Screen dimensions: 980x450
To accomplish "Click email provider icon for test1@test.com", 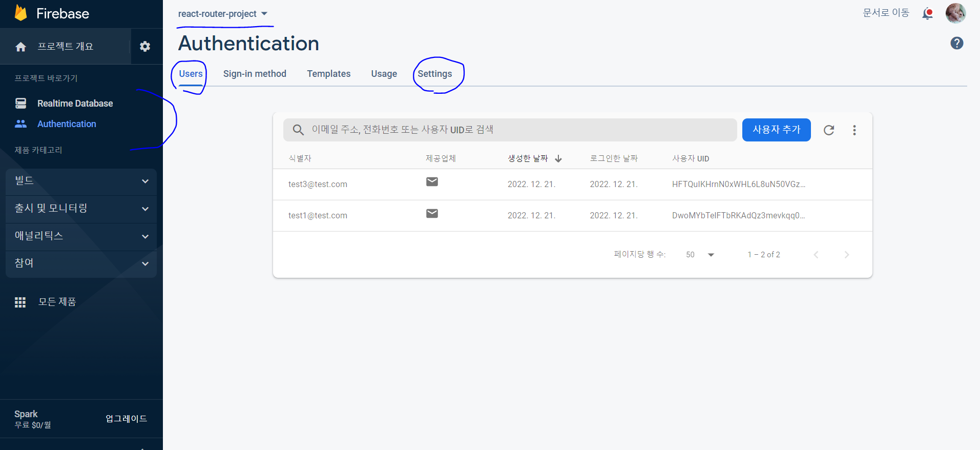I will point(432,213).
